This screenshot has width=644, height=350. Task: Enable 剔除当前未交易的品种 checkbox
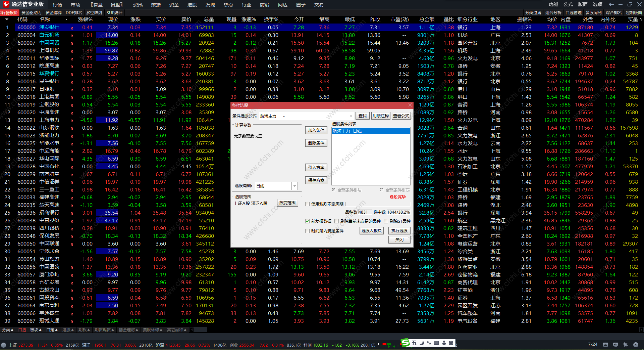pos(336,221)
